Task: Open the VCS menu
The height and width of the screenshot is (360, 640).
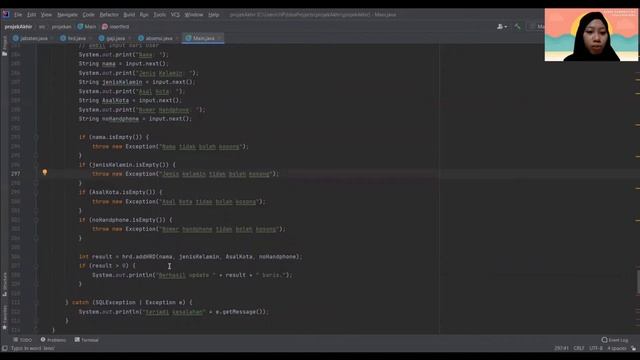Action: click(x=175, y=15)
